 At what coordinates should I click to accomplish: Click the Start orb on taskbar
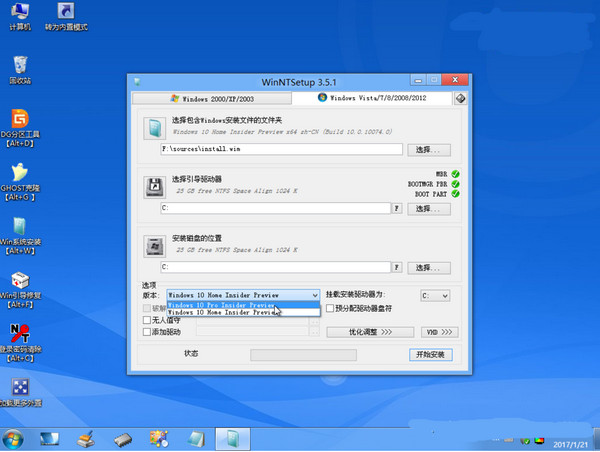pyautogui.click(x=13, y=438)
